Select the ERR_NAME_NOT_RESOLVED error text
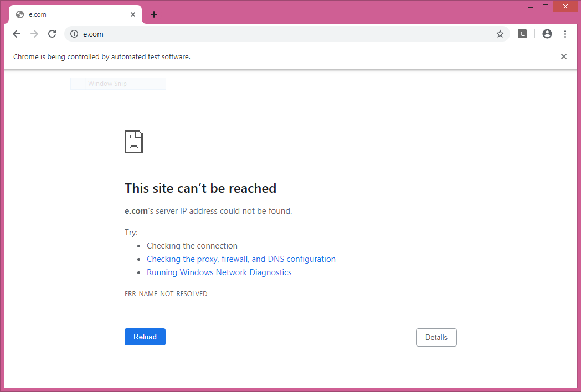The image size is (581, 392). click(166, 293)
